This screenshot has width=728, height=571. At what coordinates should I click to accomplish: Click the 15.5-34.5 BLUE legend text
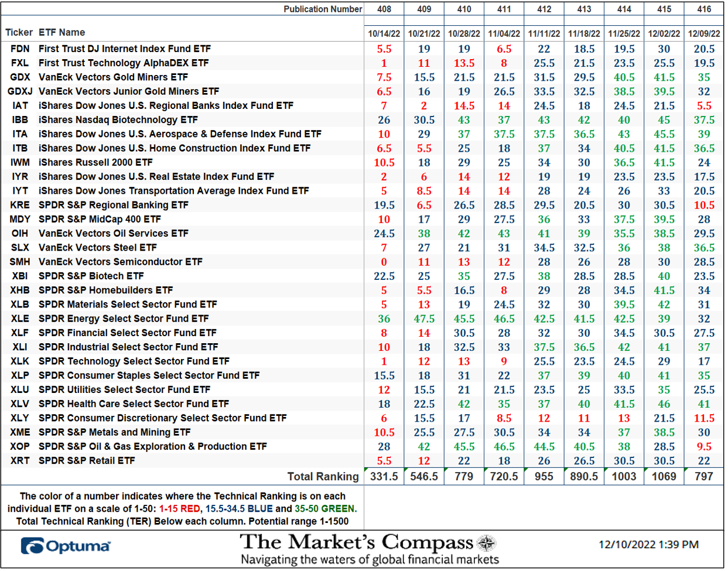(239, 508)
